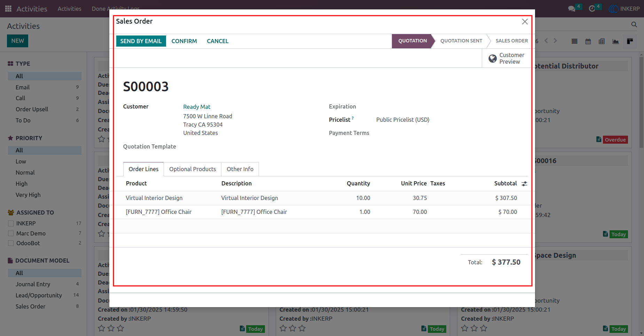
Task: Click the SEND BY EMAIL button
Action: click(x=141, y=41)
